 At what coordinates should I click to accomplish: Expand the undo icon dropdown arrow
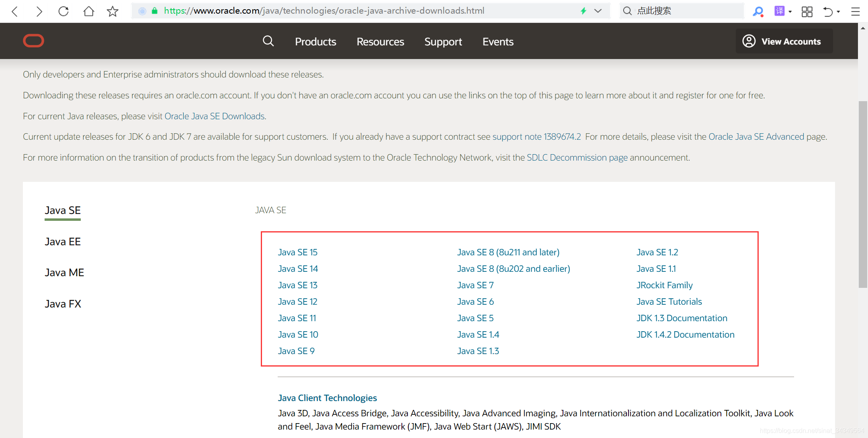pos(838,12)
